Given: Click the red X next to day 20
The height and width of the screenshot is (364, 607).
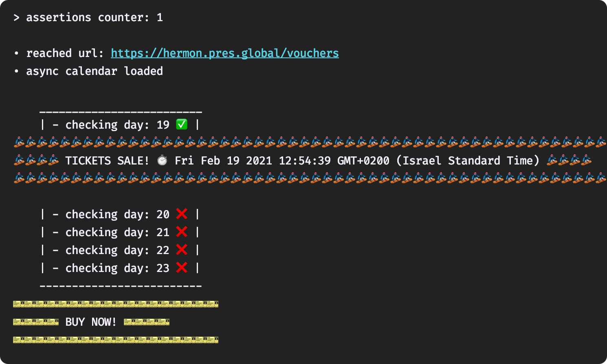Looking at the screenshot, I should (182, 214).
